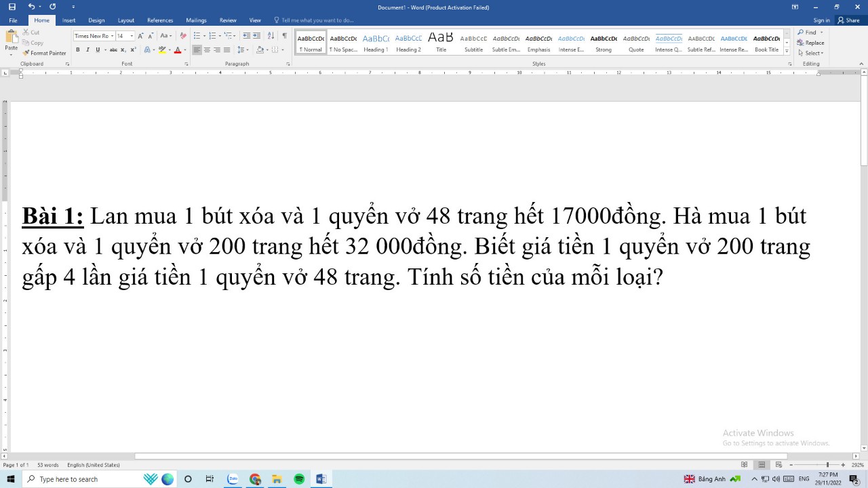Viewport: 868px width, 488px height.
Task: Increase the paragraph indent
Action: point(256,36)
